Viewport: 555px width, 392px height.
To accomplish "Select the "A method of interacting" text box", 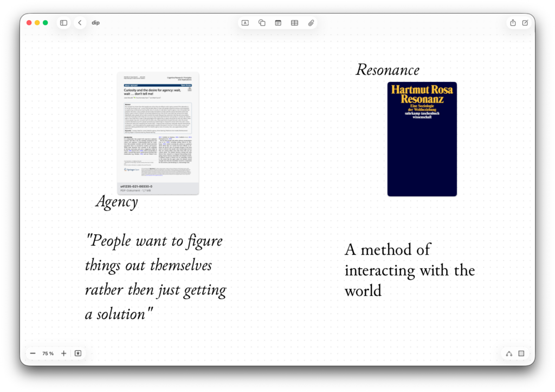I will coord(409,269).
